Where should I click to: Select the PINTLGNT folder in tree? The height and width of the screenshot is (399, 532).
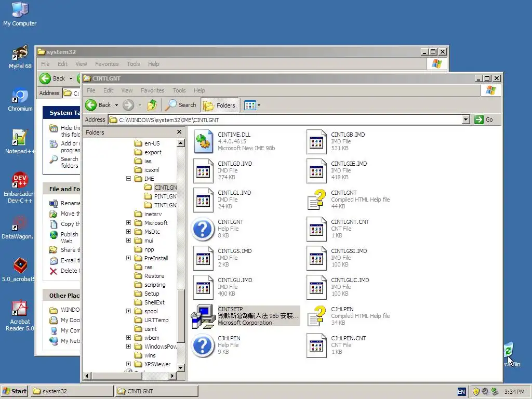point(160,196)
